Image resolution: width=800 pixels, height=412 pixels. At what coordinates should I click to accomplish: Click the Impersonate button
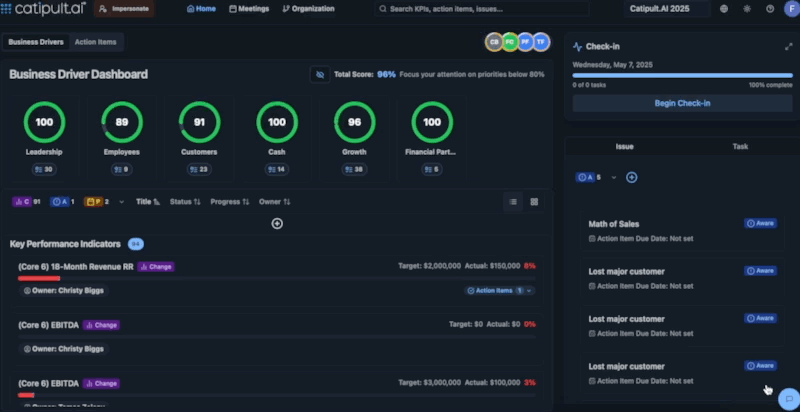tap(125, 9)
